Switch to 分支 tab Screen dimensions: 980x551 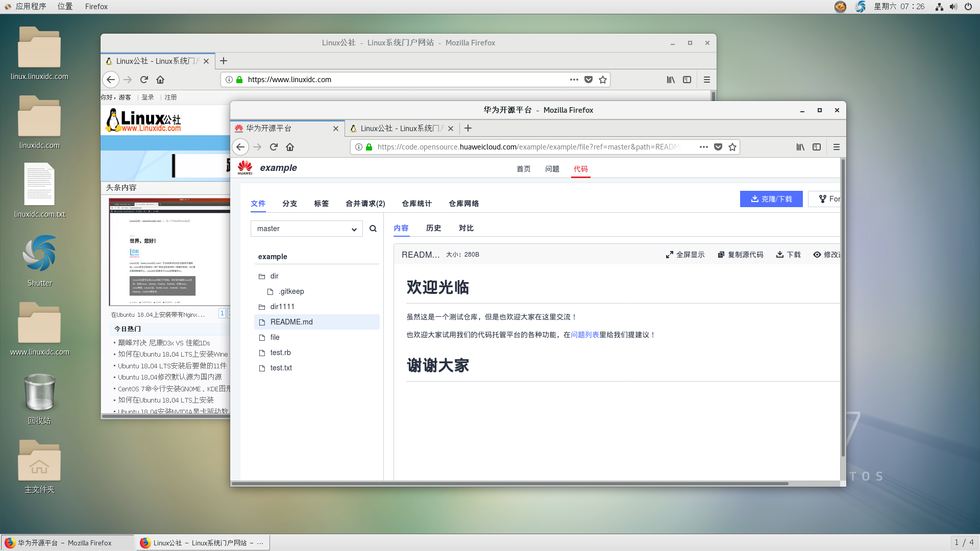[x=289, y=204]
